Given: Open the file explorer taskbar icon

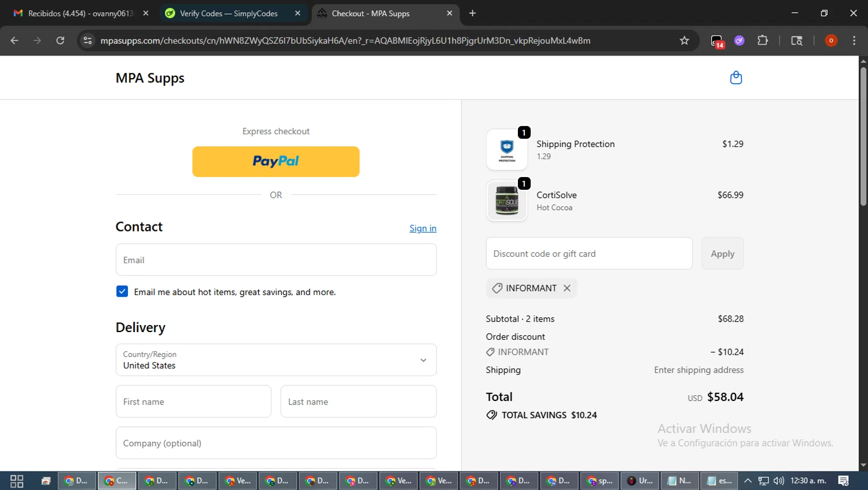Looking at the screenshot, I should 46,481.
